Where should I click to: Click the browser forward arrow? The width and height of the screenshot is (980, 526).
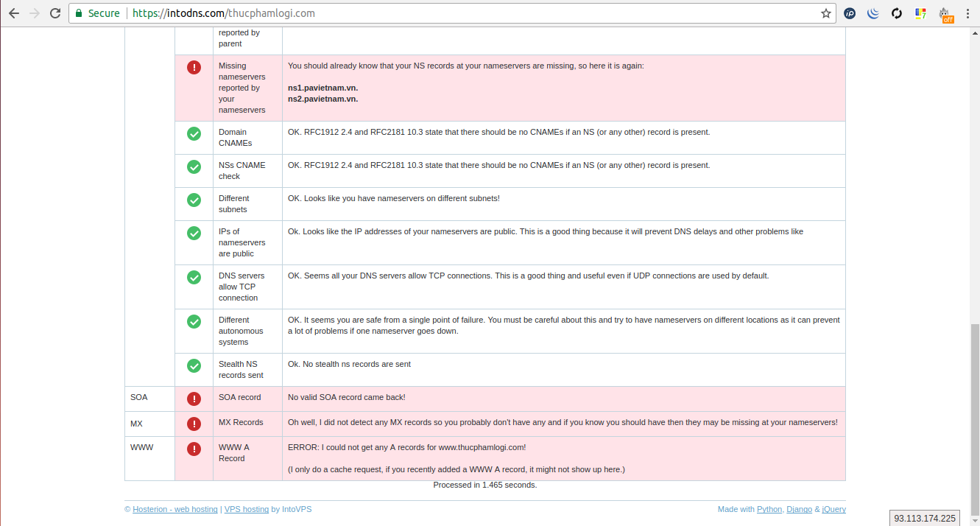(x=35, y=13)
